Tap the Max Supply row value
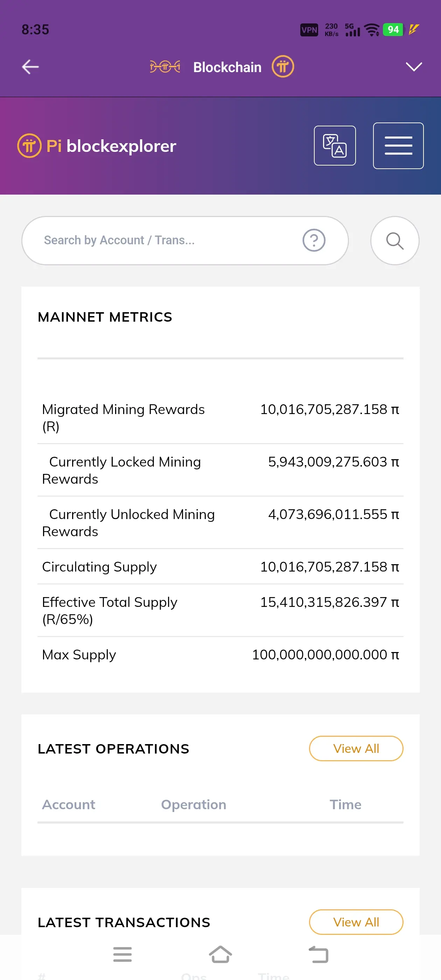Image resolution: width=441 pixels, height=980 pixels. tap(325, 655)
